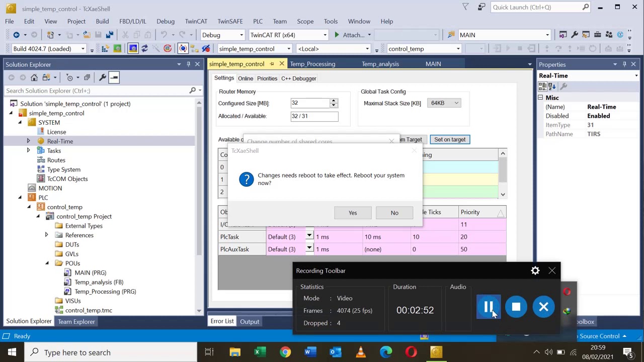Open Maximal Stack Size 64KB dropdown
This screenshot has height=362, width=644.
point(444,103)
